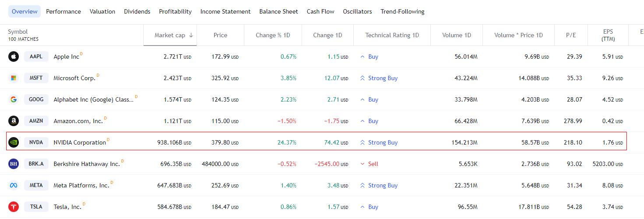The height and width of the screenshot is (219, 644).
Task: Click the Google logo icon in GOOG row
Action: pos(14,99)
